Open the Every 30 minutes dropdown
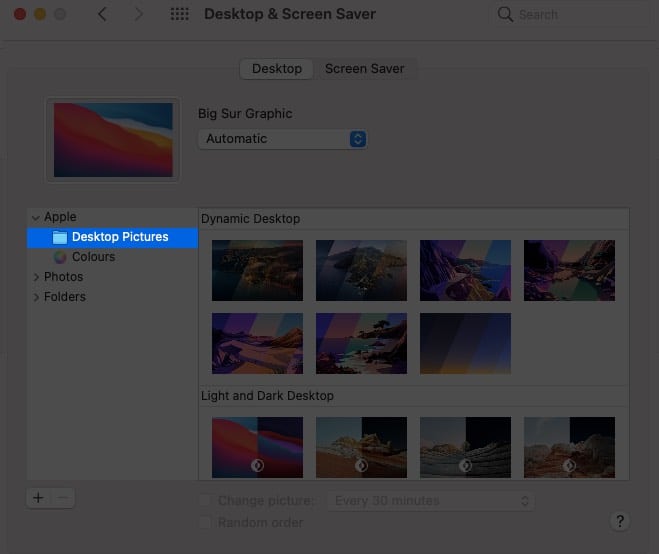Screen dimensions: 659x554 (x=431, y=501)
